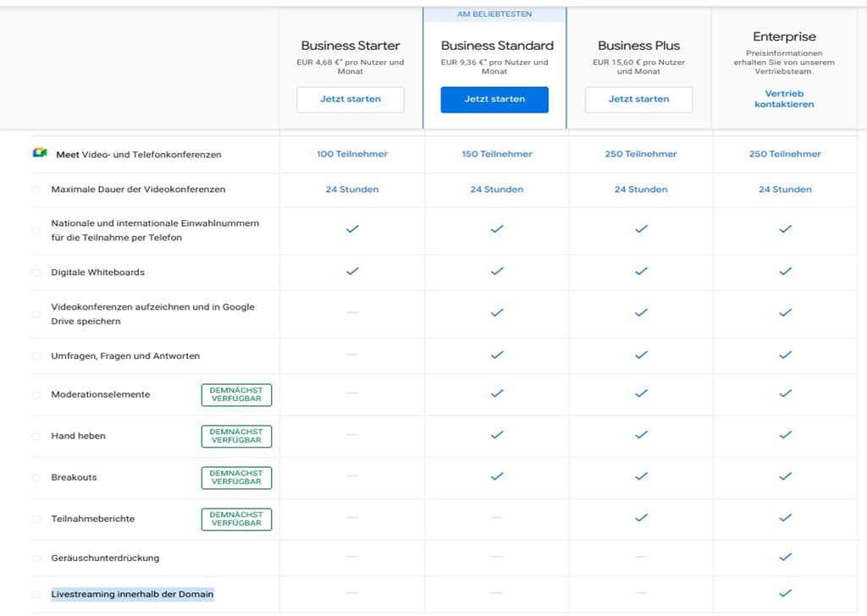This screenshot has height=616, width=867.
Task: Click Business Starter's Digitale Whiteboards checkmark
Action: tap(352, 272)
